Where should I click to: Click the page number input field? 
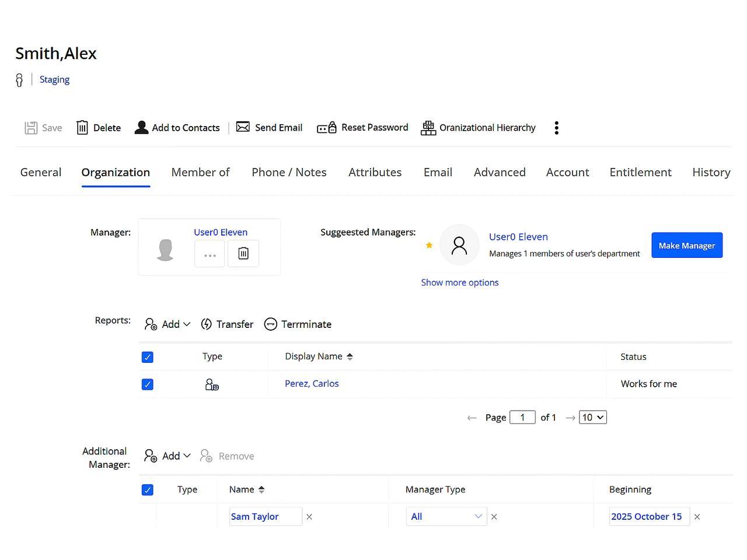coord(522,417)
